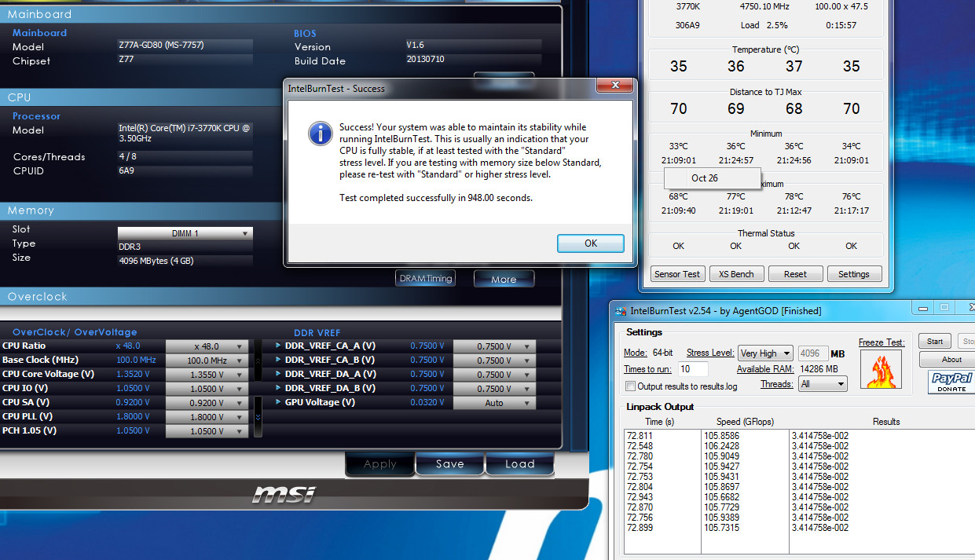Open the CPU Ratio x 48.0 dropdown
The height and width of the screenshot is (560, 975).
click(x=241, y=346)
